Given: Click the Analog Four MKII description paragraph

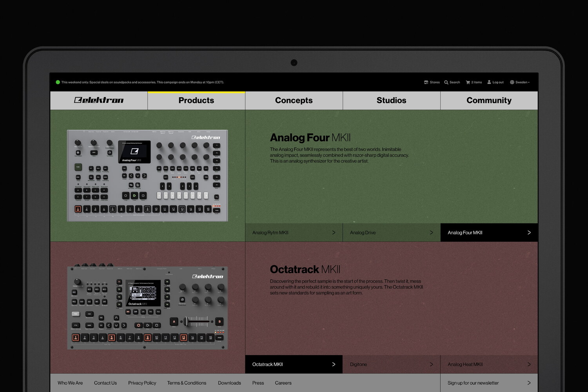Looking at the screenshot, I should tap(339, 155).
